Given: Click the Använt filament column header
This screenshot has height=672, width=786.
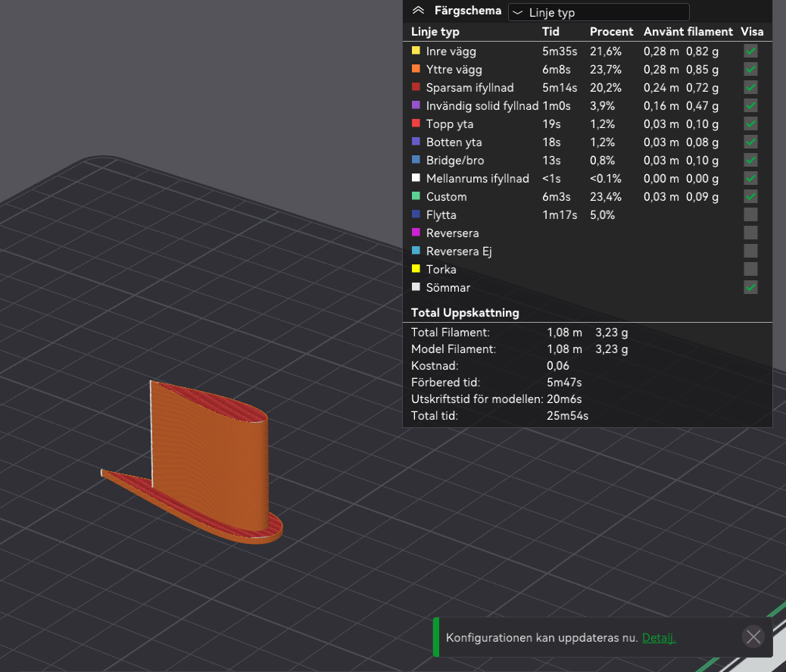Looking at the screenshot, I should tap(688, 32).
